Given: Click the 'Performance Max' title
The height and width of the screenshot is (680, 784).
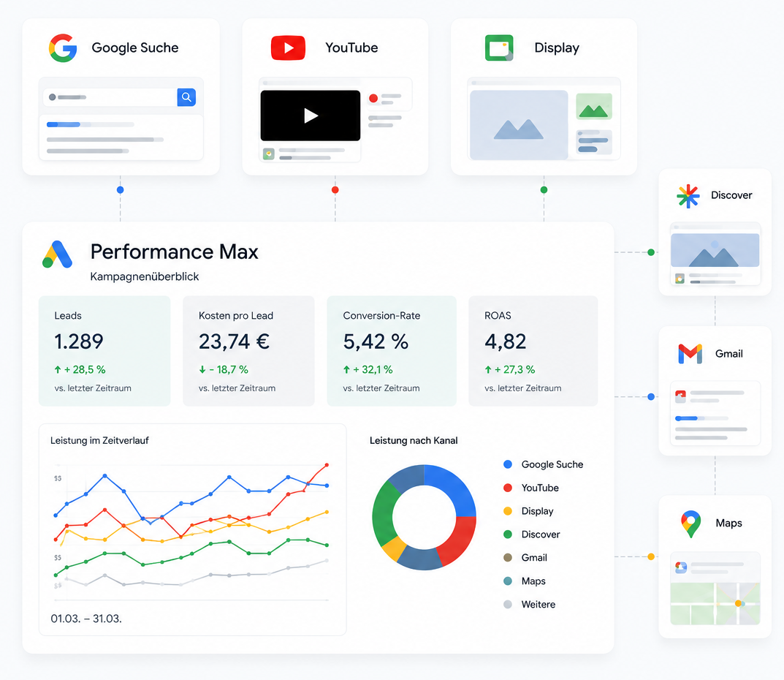Looking at the screenshot, I should [x=175, y=252].
